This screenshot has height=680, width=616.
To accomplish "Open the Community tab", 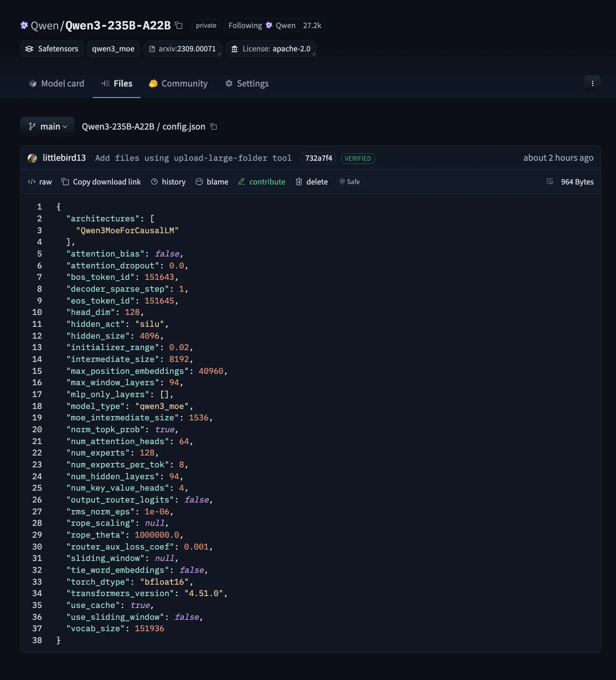I will coord(178,83).
